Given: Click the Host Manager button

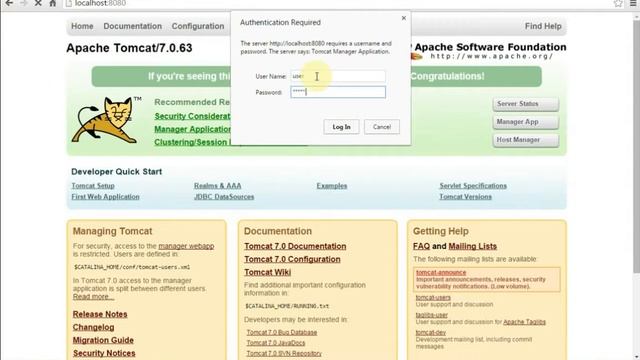Looking at the screenshot, I should pyautogui.click(x=526, y=140).
